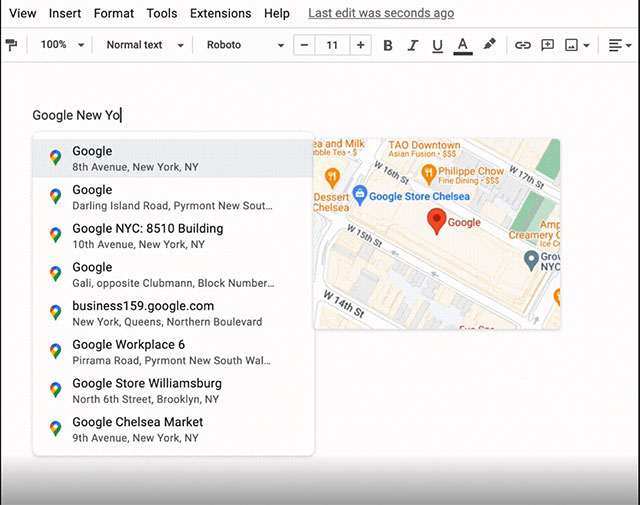This screenshot has width=640, height=505.
Task: Toggle underline formatting
Action: (x=437, y=45)
